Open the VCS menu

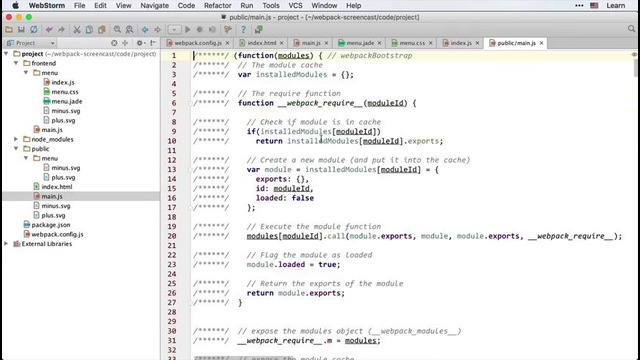296,6
